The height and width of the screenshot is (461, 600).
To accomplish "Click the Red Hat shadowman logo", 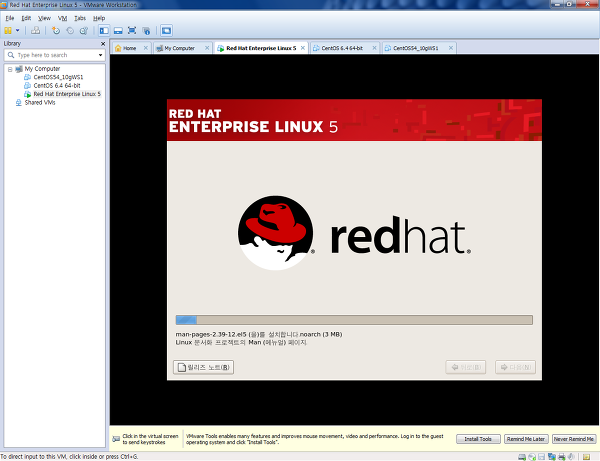I will (x=276, y=233).
